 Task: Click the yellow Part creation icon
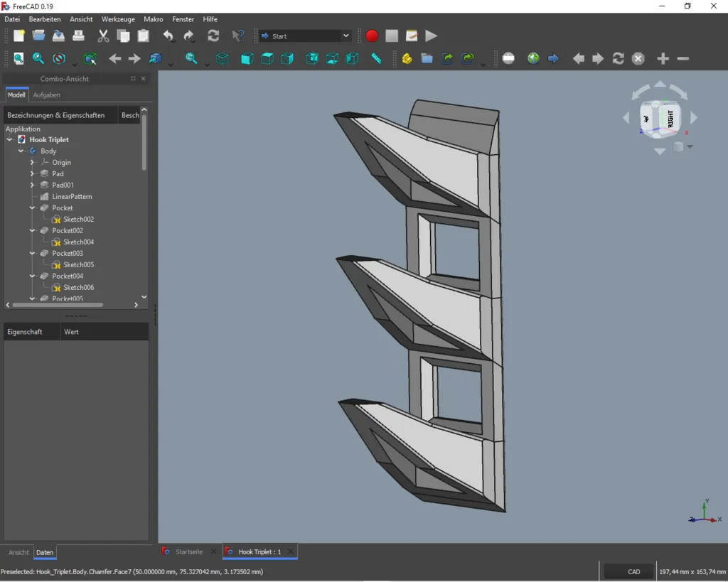point(407,58)
